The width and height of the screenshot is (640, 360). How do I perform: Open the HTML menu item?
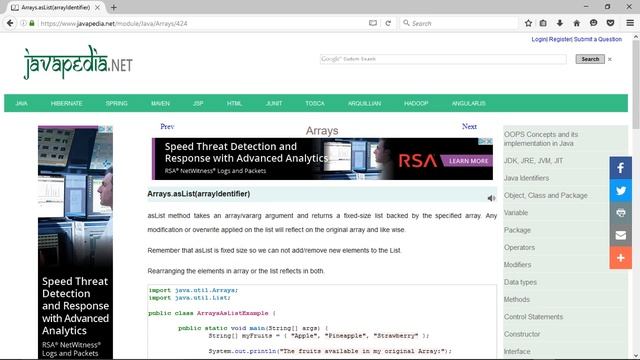[x=234, y=103]
